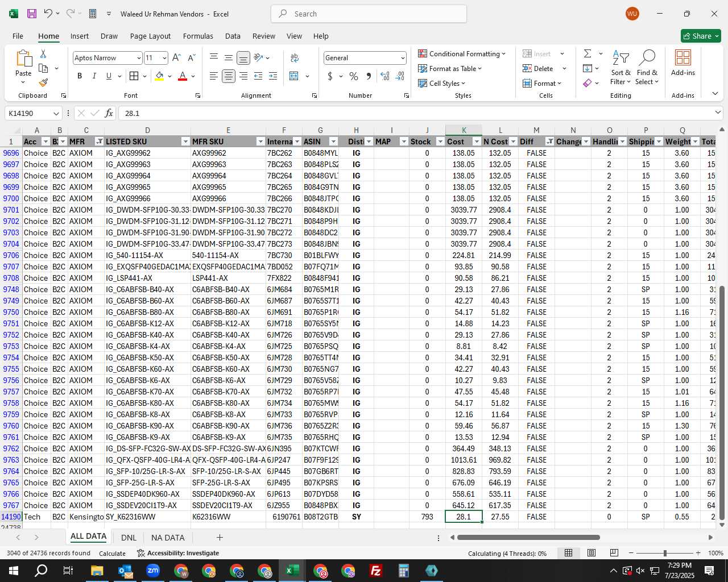Viewport: 728px width, 582px height.
Task: Increase font size with larger A icon
Action: (x=176, y=58)
